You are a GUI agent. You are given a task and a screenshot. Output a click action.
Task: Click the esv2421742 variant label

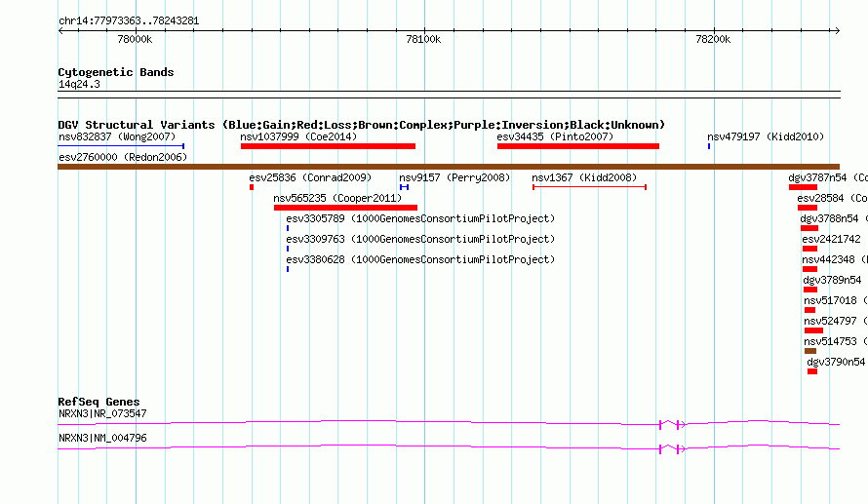(832, 239)
